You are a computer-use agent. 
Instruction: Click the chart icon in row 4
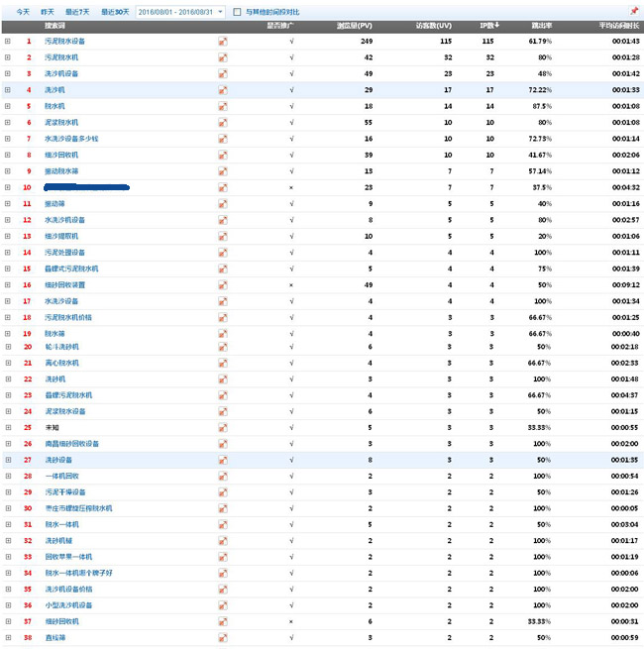[223, 90]
